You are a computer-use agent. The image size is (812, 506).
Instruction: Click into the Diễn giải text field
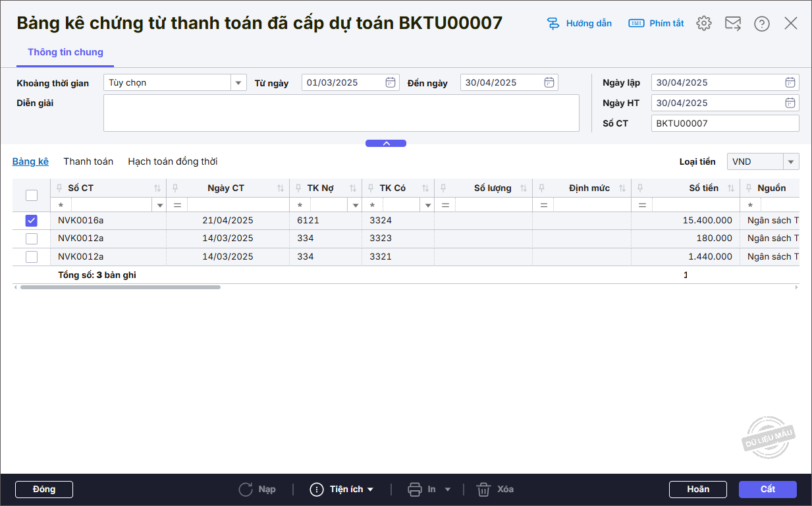[x=341, y=113]
